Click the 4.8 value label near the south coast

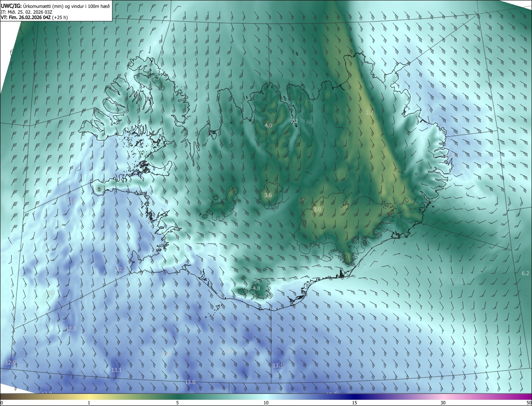(256, 288)
